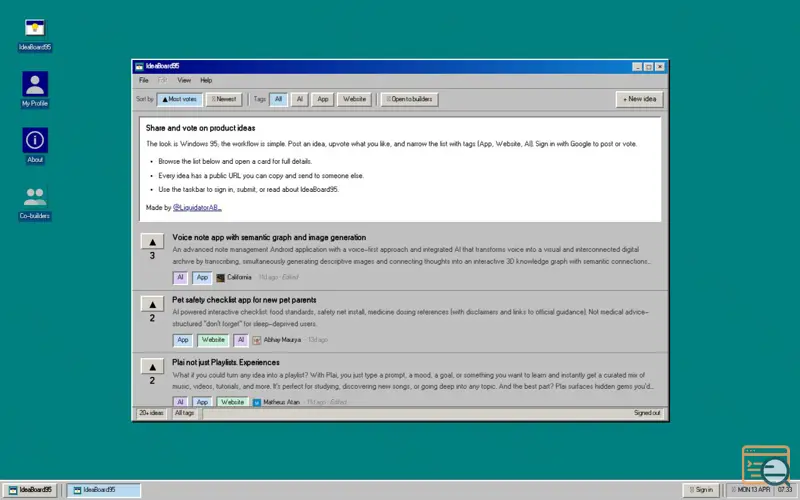Upvote the Voice note app idea

pos(152,241)
